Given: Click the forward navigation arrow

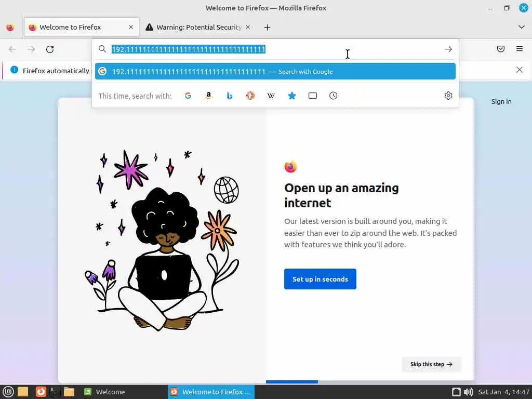Looking at the screenshot, I should pos(31,49).
